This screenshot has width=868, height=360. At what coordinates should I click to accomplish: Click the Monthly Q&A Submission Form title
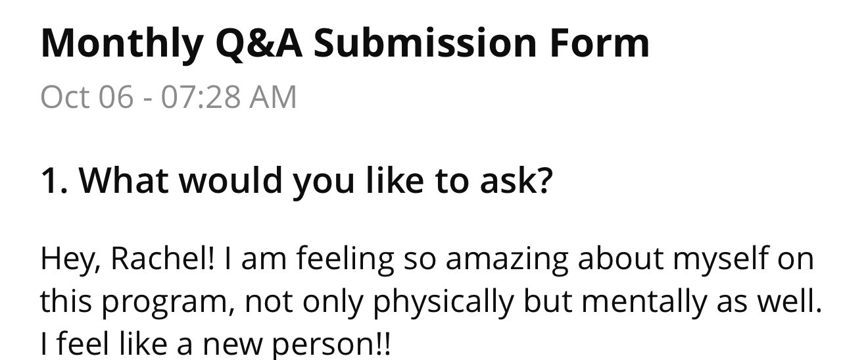pos(345,43)
